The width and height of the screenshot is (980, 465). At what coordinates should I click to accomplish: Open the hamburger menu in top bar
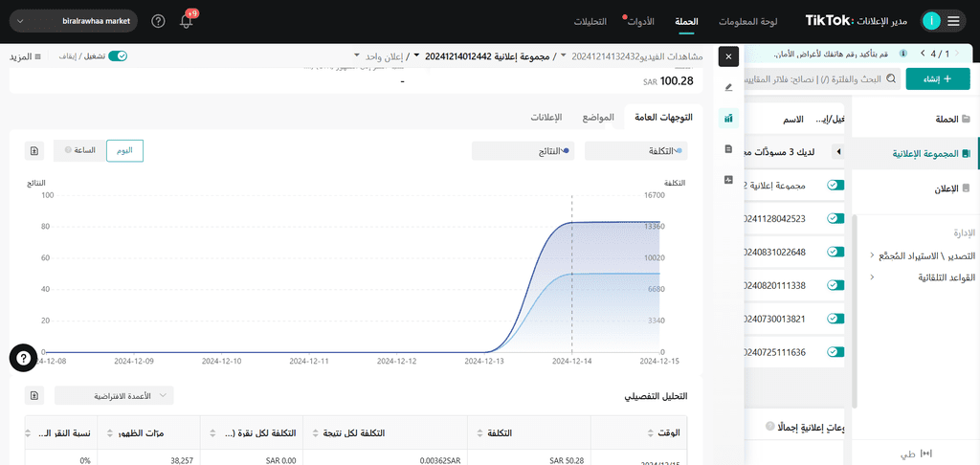tap(953, 21)
